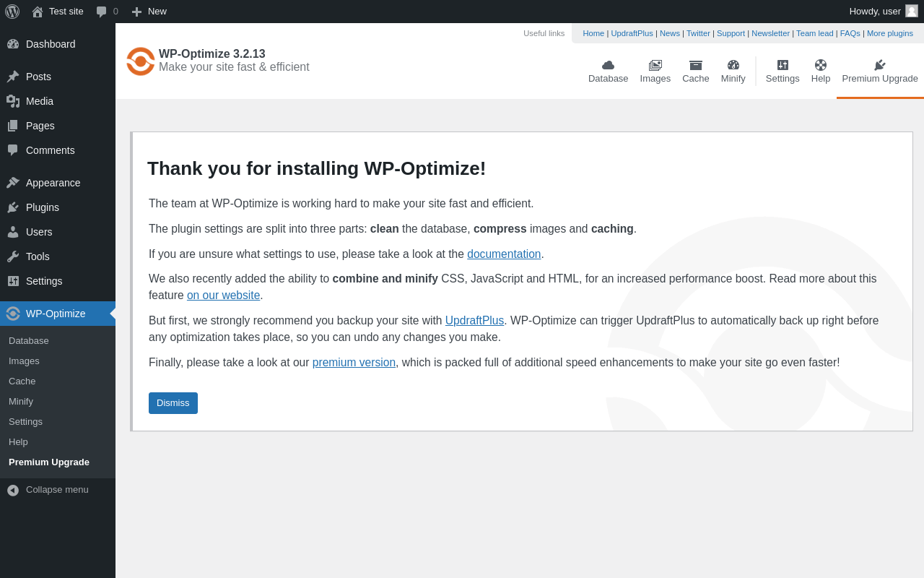The width and height of the screenshot is (924, 578).
Task: Click the WP-Optimize logo in header
Action: coord(141,61)
